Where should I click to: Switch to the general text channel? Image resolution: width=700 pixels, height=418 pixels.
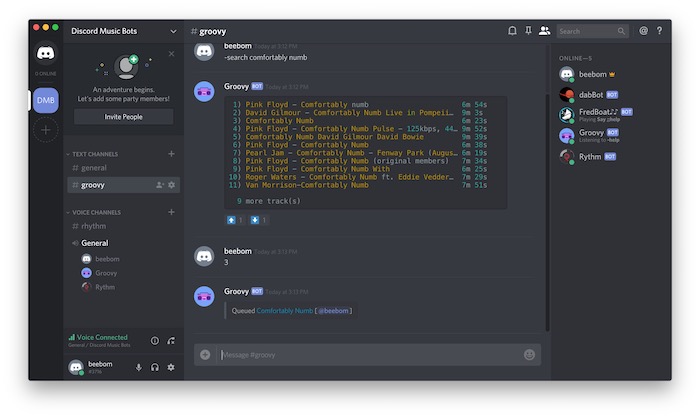click(93, 168)
